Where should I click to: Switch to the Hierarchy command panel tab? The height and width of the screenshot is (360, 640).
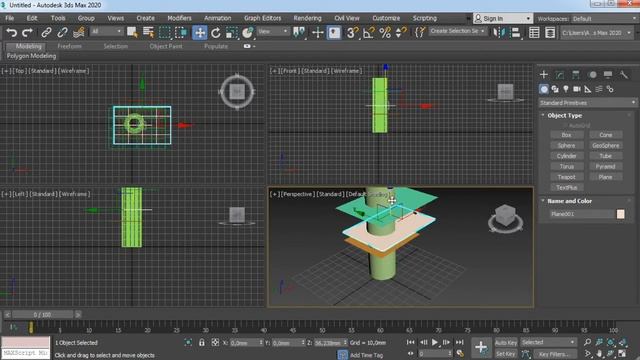point(576,74)
